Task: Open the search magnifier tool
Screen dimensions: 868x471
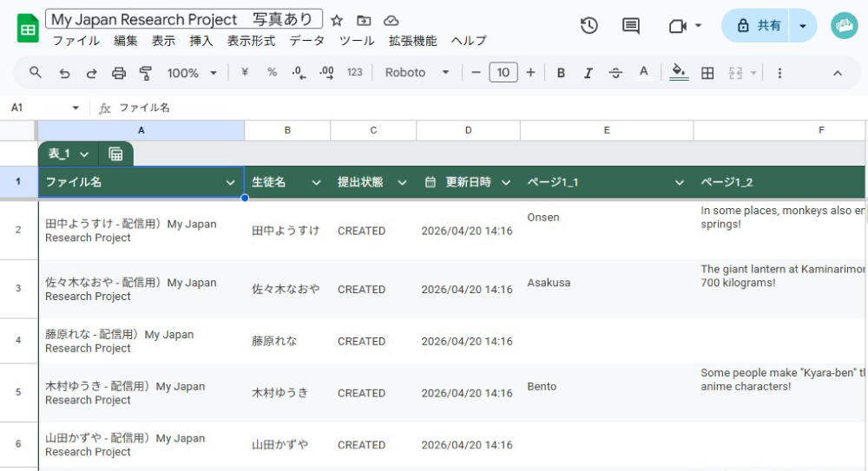Action: pyautogui.click(x=36, y=73)
